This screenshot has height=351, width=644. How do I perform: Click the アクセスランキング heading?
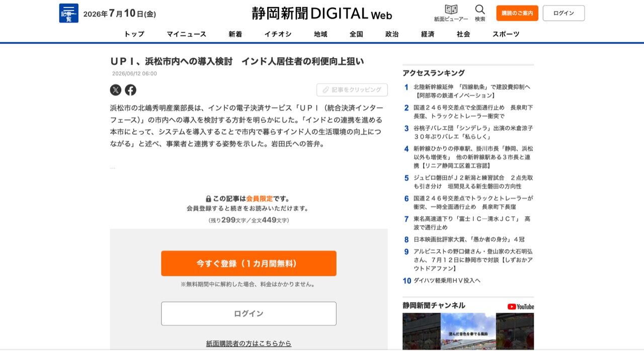point(434,73)
